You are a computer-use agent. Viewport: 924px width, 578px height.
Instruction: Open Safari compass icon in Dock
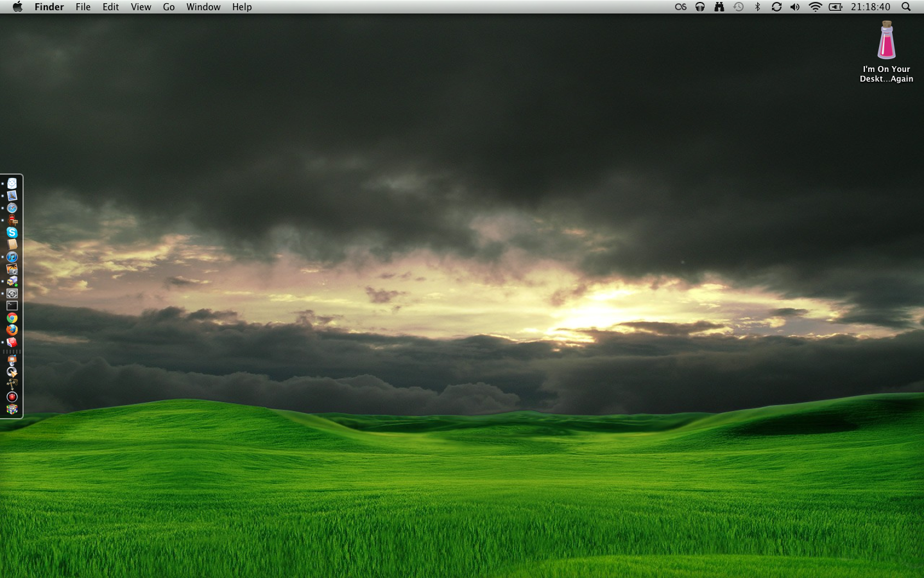click(x=12, y=208)
